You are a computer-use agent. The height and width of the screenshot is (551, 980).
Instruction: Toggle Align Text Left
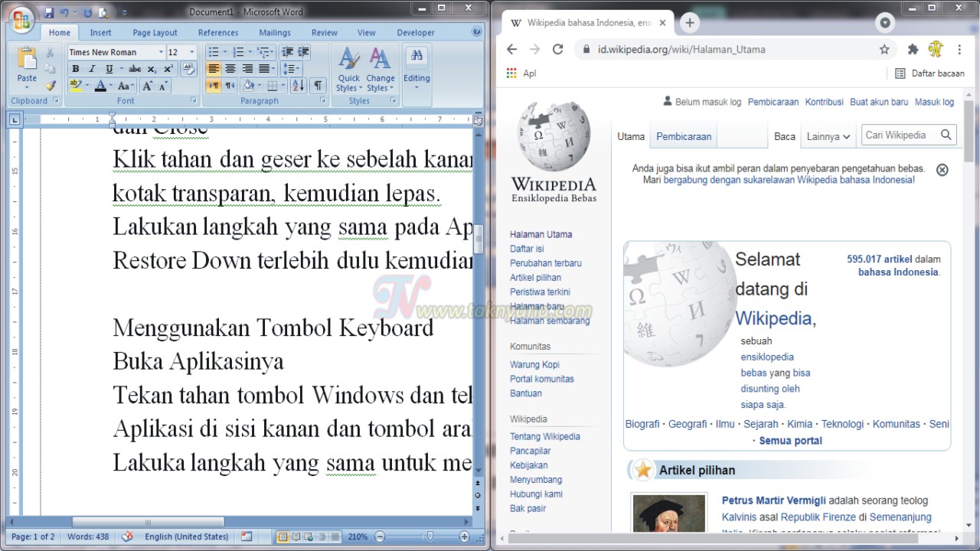[x=214, y=69]
